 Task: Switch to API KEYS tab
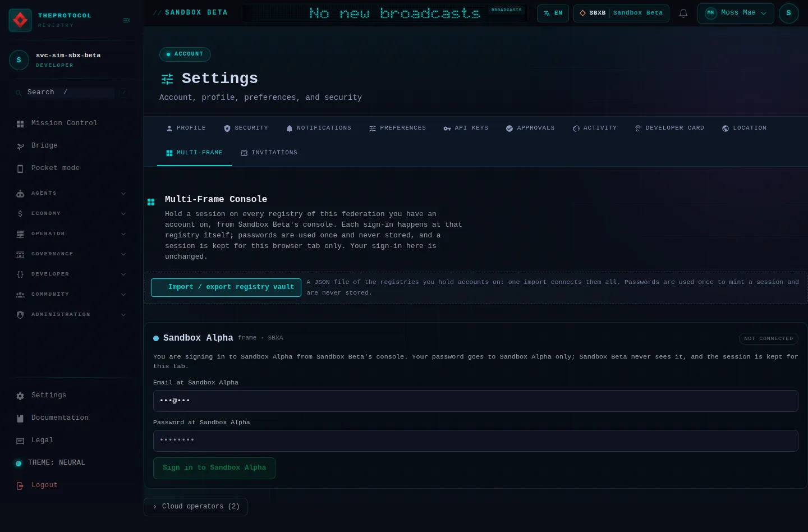(x=466, y=129)
